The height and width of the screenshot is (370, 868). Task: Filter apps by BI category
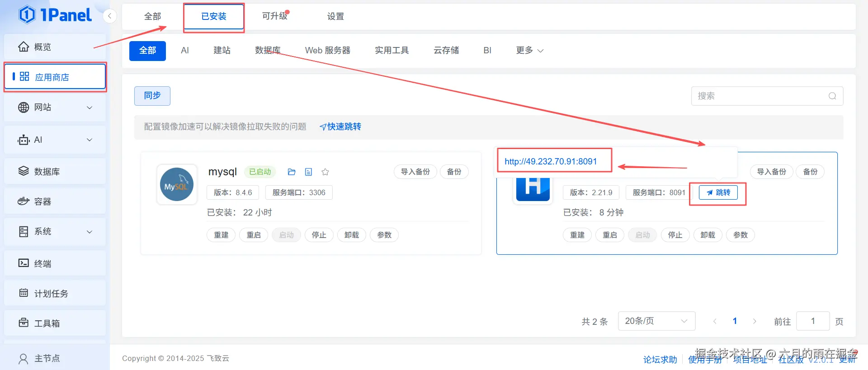click(x=487, y=51)
